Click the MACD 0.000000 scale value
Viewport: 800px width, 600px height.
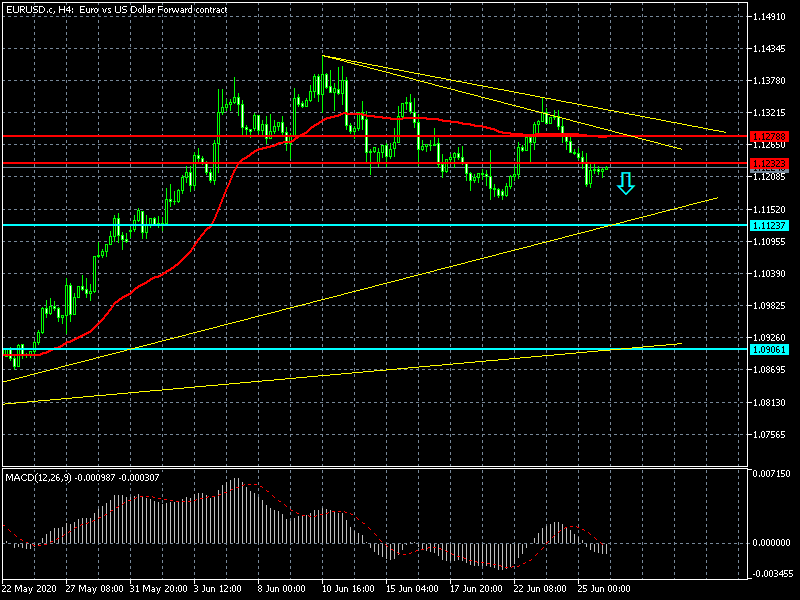click(x=771, y=543)
